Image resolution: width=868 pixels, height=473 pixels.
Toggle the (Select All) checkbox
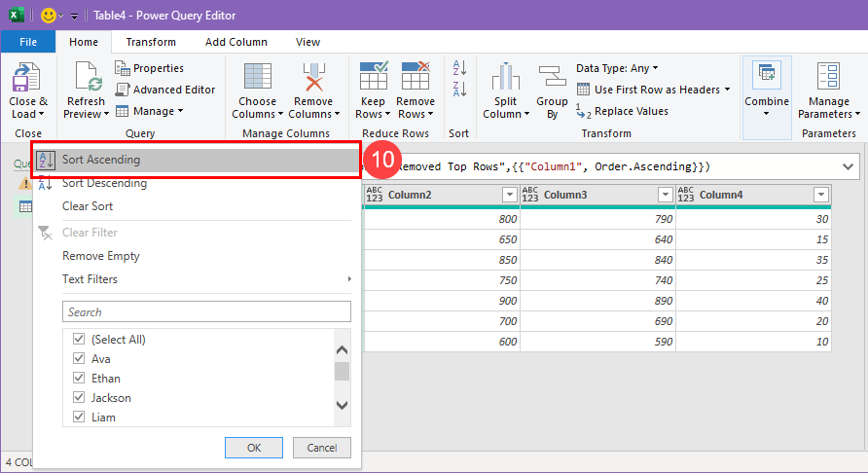point(79,339)
